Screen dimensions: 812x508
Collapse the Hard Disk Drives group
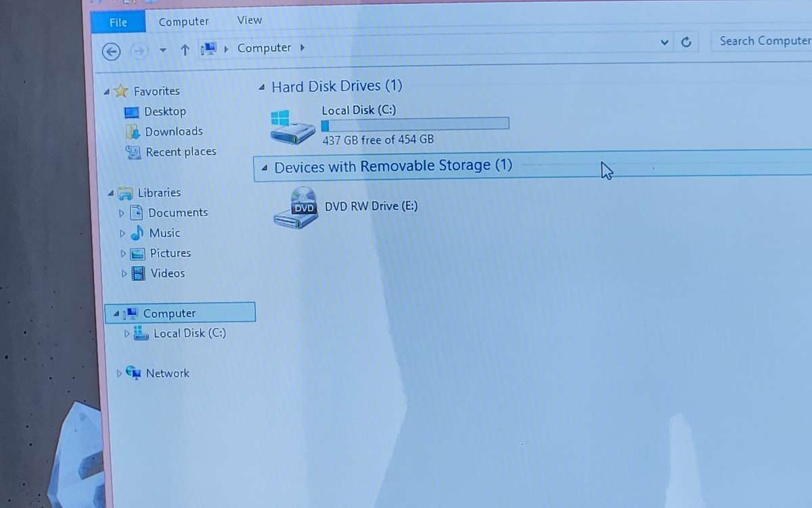(262, 87)
